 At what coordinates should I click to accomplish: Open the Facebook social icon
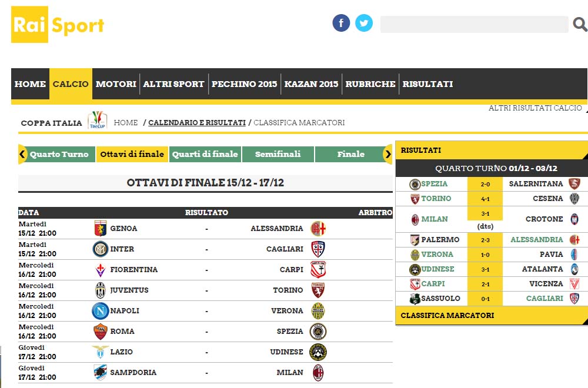point(341,23)
